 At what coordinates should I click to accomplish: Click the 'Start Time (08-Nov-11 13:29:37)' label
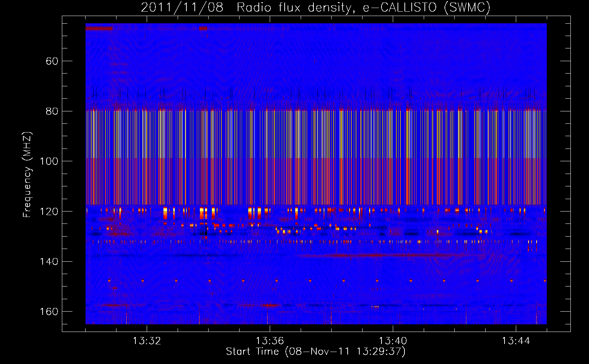316,352
